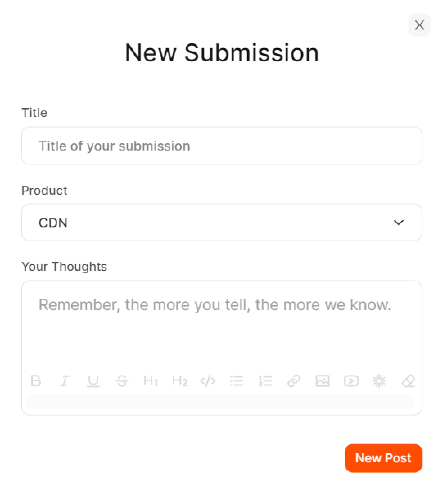Toggle bold formatting in the editor
Screen dimensions: 447x504
click(x=36, y=381)
